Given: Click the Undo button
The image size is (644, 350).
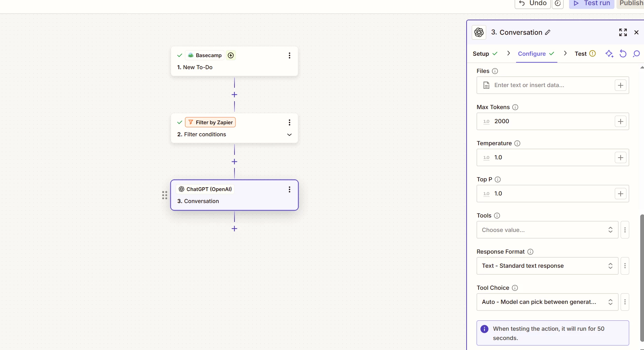Looking at the screenshot, I should point(533,3).
